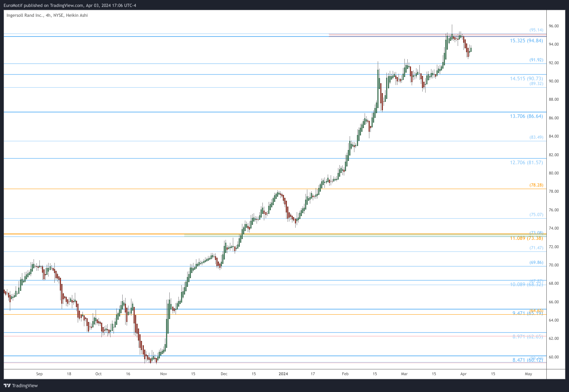Select the thick orange horizontal line at 73.38
This screenshot has width=569, height=392.
[275, 234]
